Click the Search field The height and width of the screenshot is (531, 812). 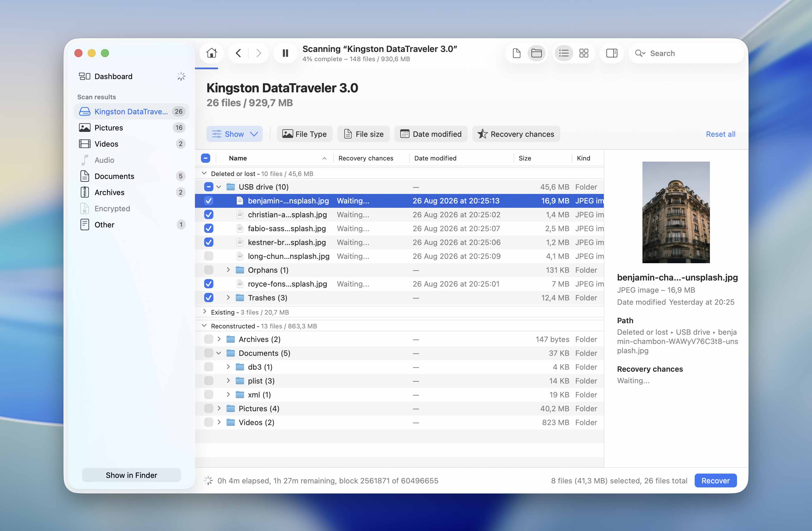[x=686, y=53]
